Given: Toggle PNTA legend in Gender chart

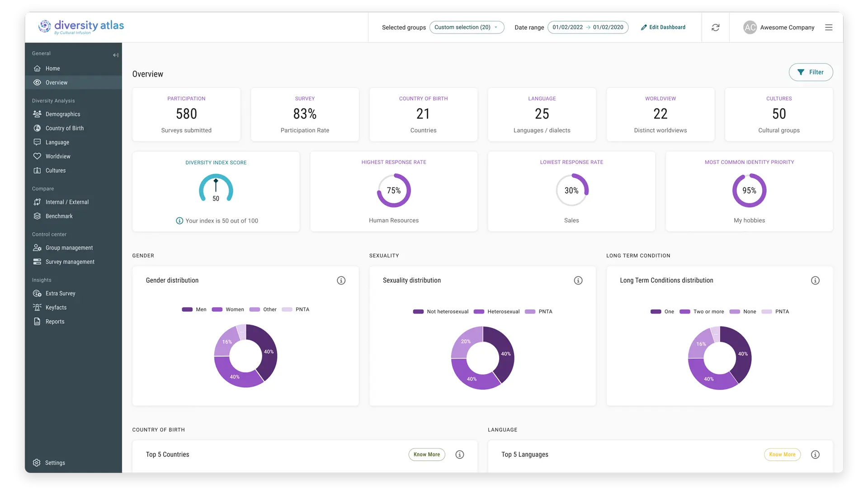Looking at the screenshot, I should (x=296, y=309).
